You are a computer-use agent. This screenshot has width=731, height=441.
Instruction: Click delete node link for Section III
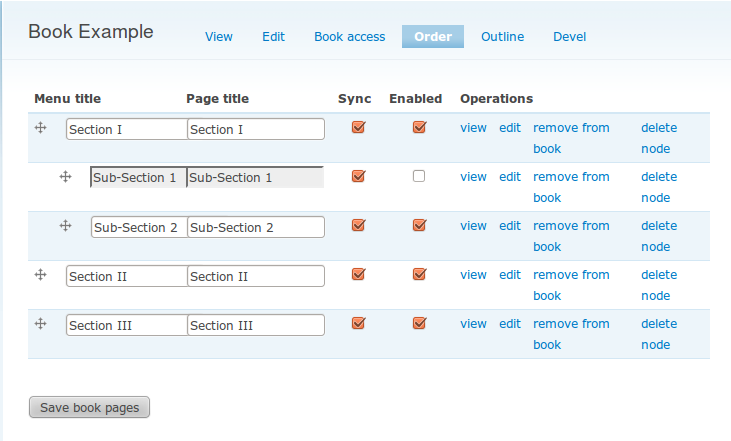pos(659,334)
